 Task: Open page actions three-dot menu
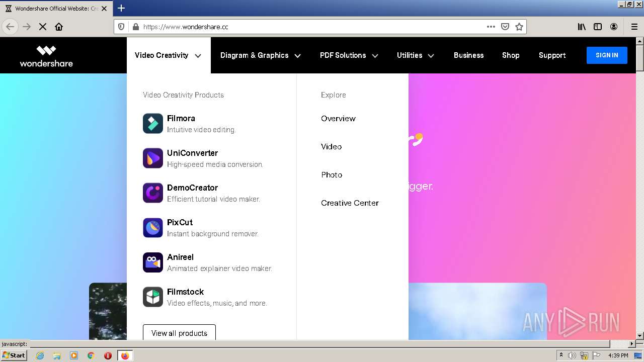(x=491, y=27)
